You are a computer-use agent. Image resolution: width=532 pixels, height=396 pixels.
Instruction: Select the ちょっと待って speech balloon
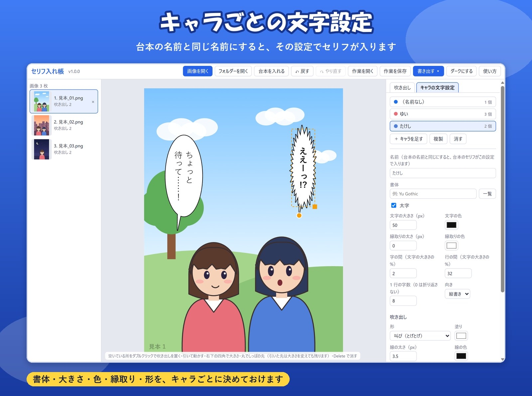[x=184, y=176]
